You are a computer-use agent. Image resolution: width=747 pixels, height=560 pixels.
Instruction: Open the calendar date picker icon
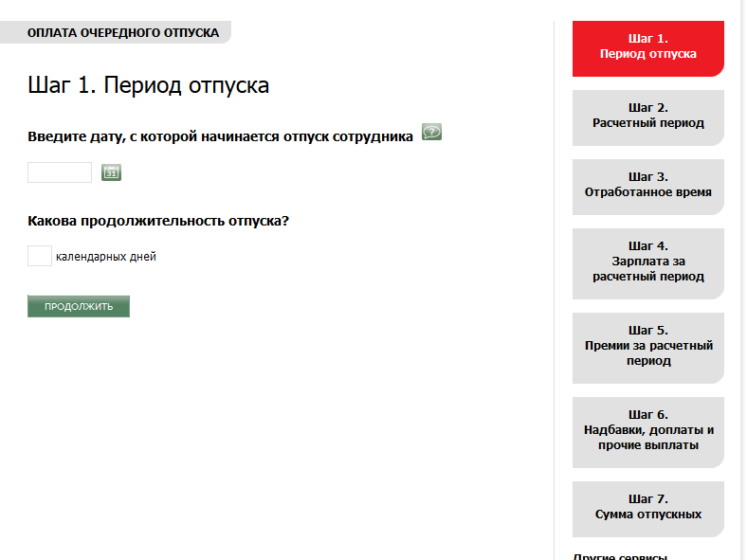[x=112, y=172]
